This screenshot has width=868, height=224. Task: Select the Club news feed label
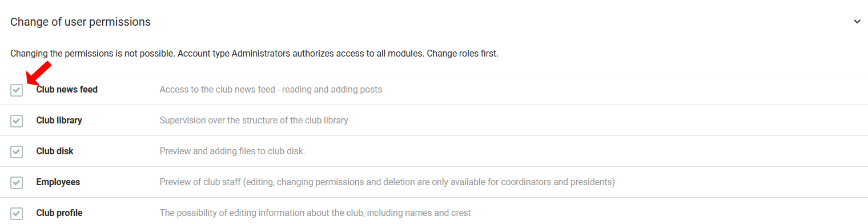67,90
